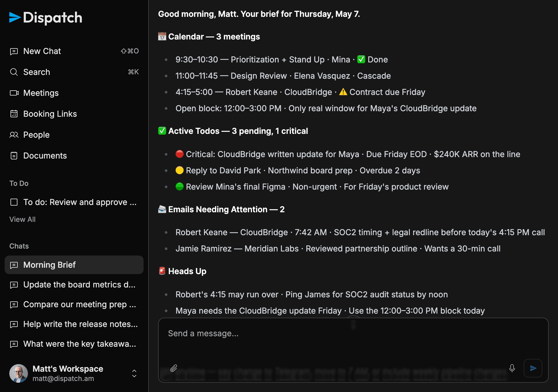Open the Documents section
The width and height of the screenshot is (558, 392).
(74, 156)
